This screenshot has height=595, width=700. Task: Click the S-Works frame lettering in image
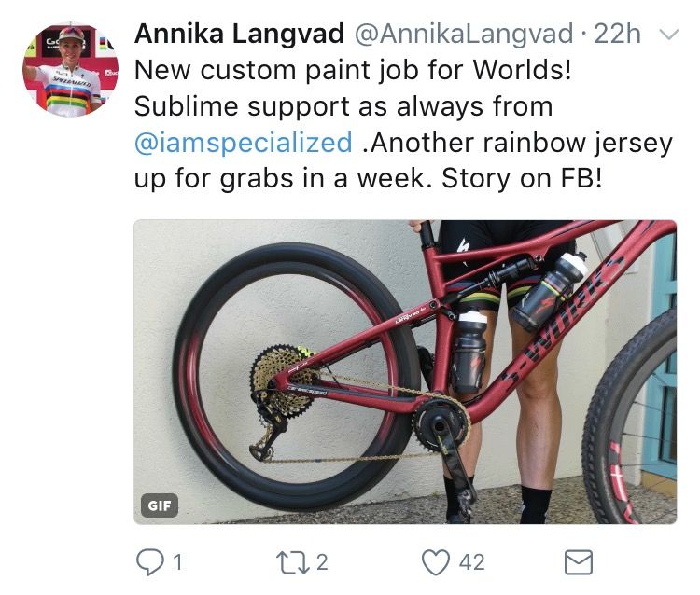tap(564, 319)
